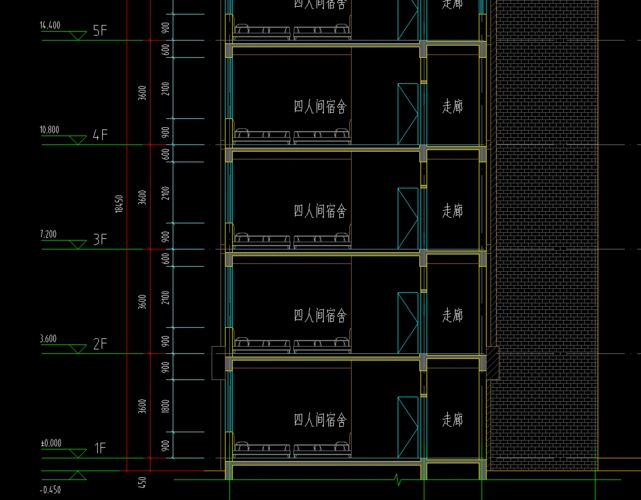The width and height of the screenshot is (641, 500).
Task: Click 四人间宿舍 room label on 1F
Action: [320, 420]
